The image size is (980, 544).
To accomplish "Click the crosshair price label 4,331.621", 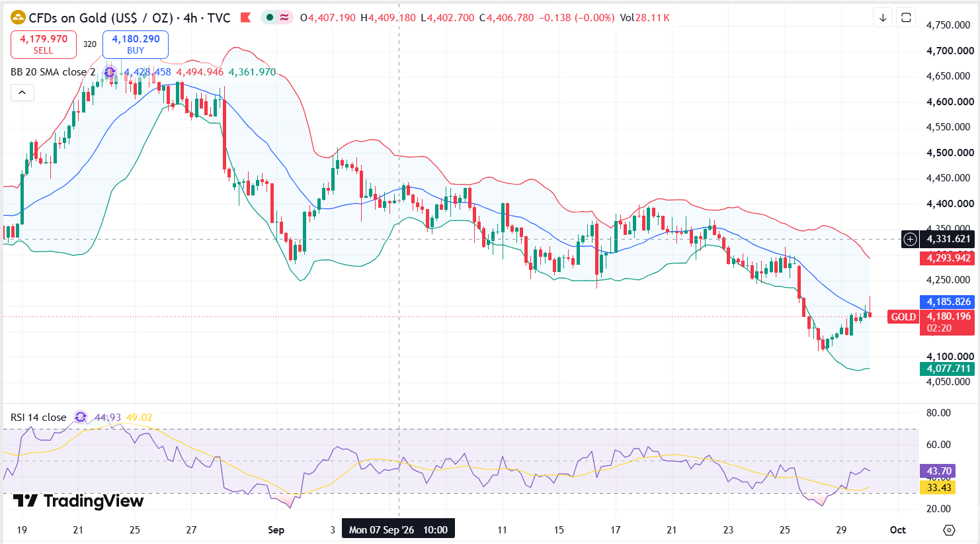I will 947,239.
